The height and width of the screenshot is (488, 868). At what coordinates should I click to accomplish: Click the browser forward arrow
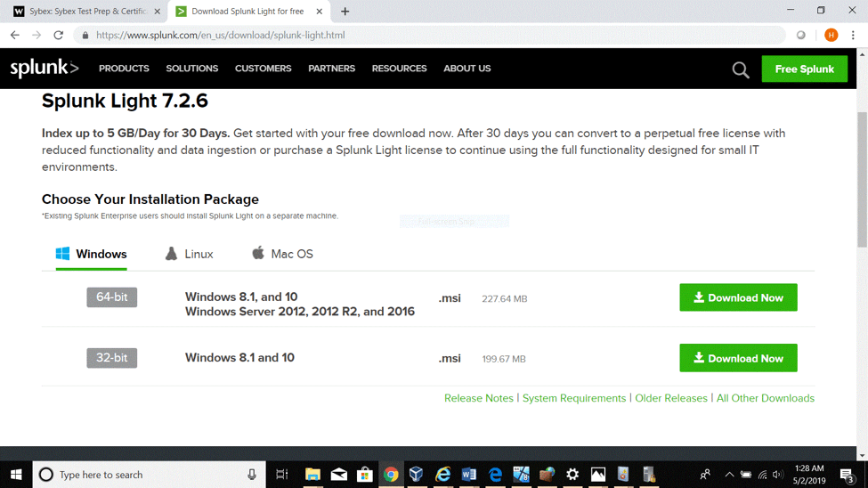tap(37, 35)
